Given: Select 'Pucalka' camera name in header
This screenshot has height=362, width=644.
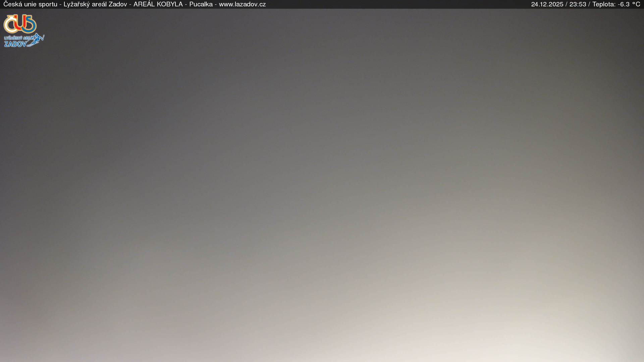Looking at the screenshot, I should tap(201, 4).
